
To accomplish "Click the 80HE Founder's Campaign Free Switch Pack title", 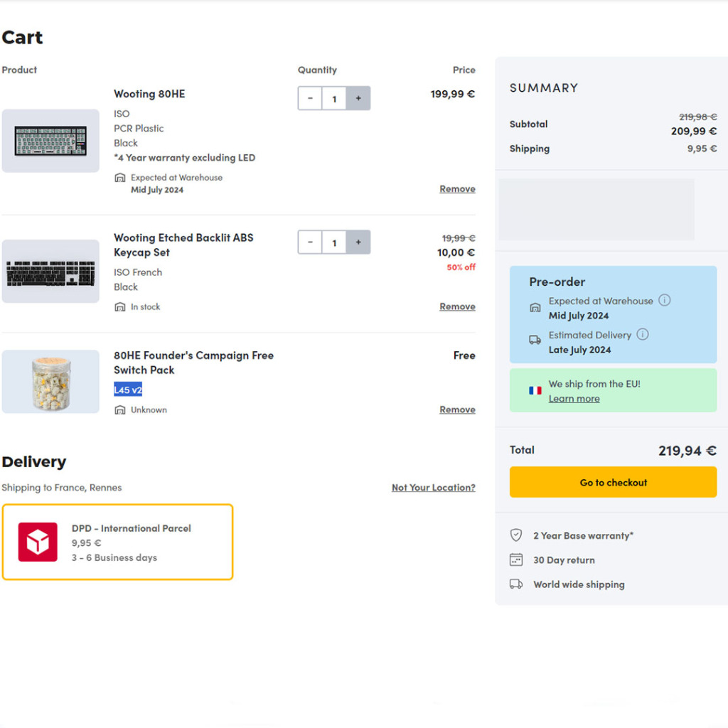I will click(x=193, y=363).
